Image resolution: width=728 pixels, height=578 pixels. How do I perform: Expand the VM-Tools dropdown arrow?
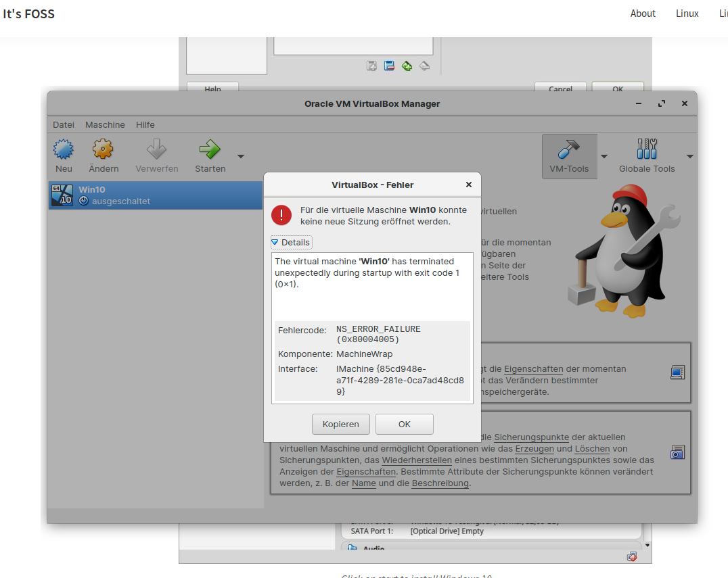[604, 156]
